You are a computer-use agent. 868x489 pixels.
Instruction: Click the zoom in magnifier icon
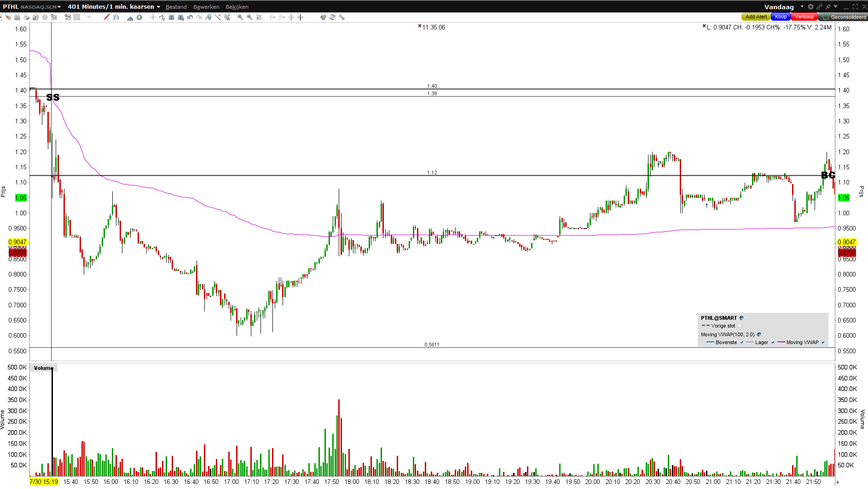pos(240,17)
